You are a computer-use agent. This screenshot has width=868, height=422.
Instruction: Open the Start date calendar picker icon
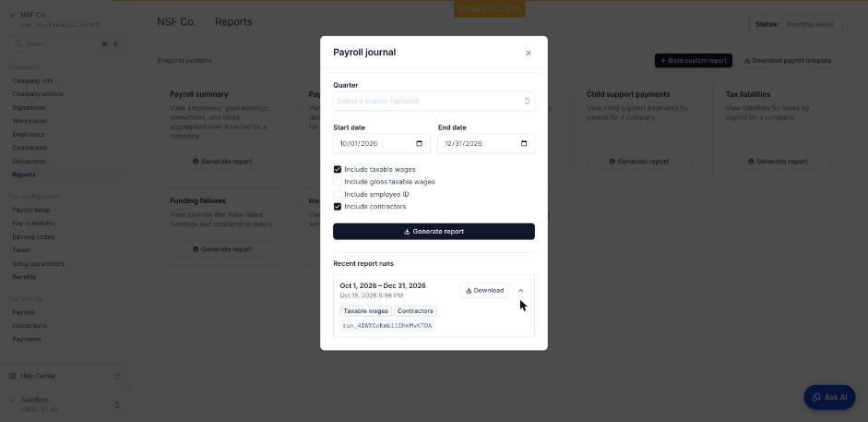tap(419, 143)
